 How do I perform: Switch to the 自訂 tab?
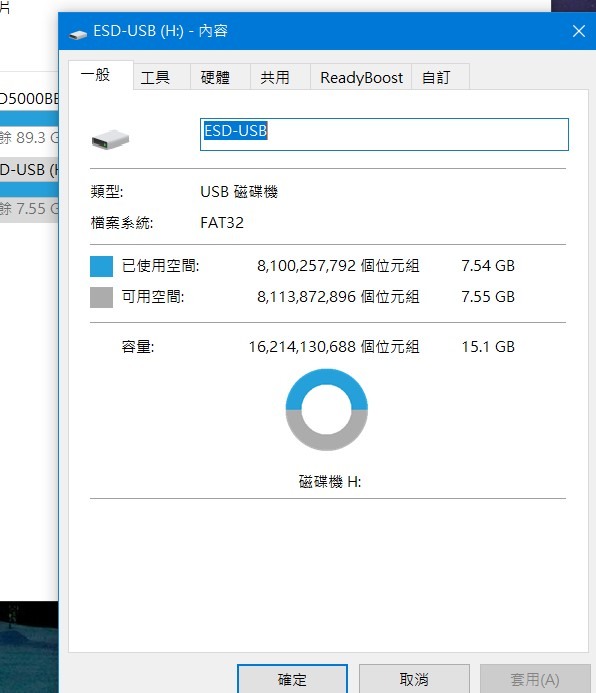(x=440, y=77)
